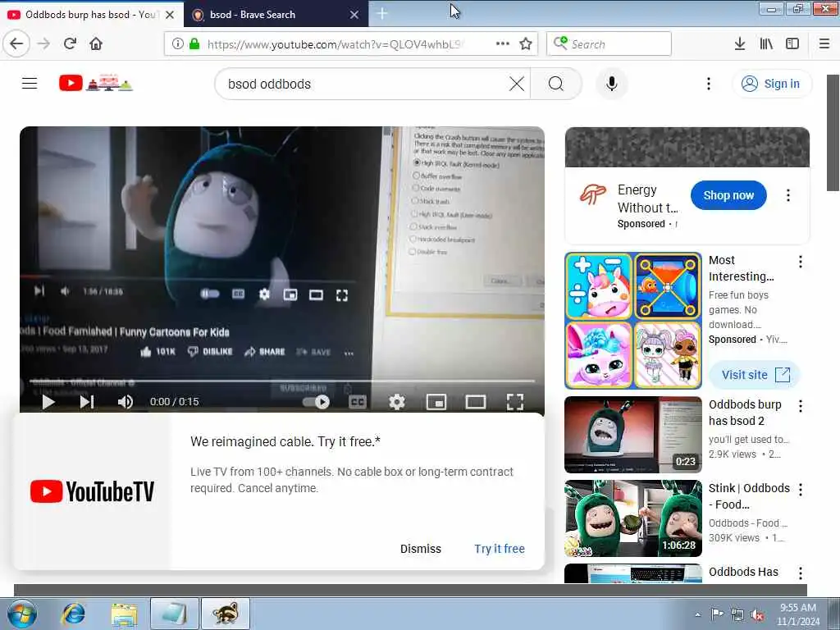Open the Library bookmarks and history icon
This screenshot has height=630, width=840.
(766, 43)
